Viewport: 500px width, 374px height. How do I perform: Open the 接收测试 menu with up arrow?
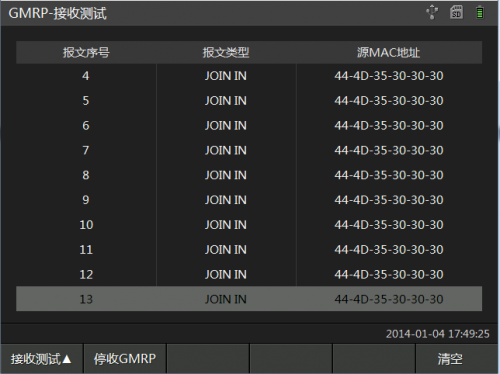42,359
